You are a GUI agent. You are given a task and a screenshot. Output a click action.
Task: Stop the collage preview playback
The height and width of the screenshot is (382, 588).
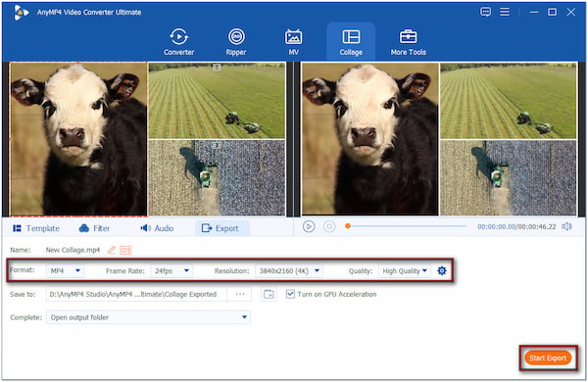pyautogui.click(x=329, y=226)
